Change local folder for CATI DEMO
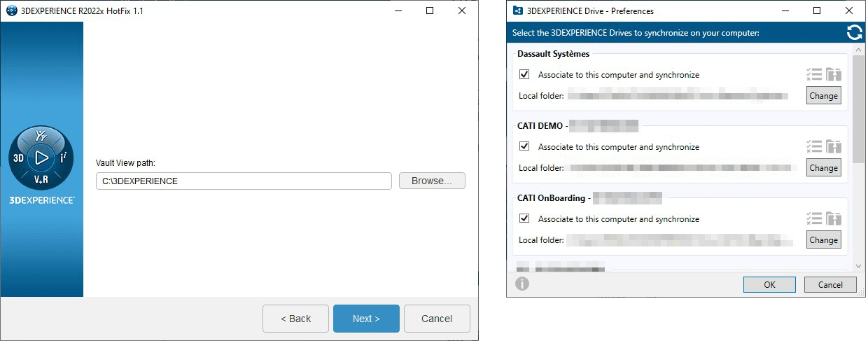 tap(824, 168)
